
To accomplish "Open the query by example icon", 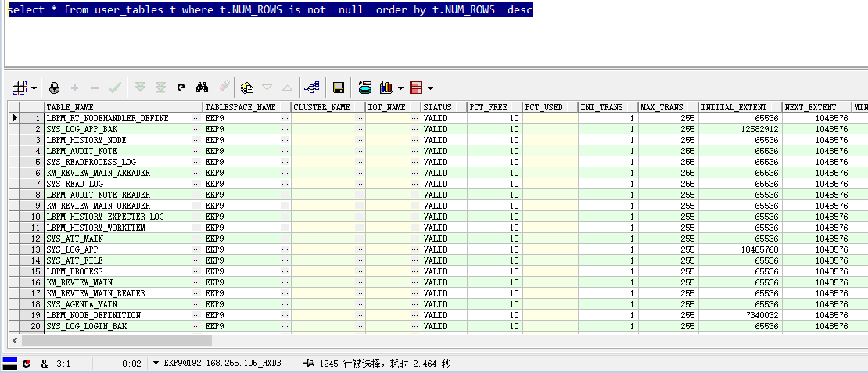I will coord(247,88).
